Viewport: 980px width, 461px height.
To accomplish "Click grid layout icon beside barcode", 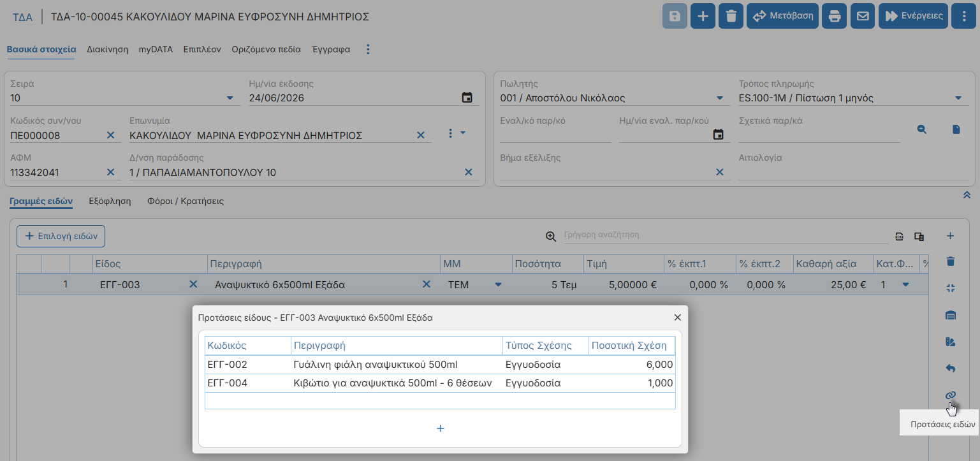I will pos(919,237).
